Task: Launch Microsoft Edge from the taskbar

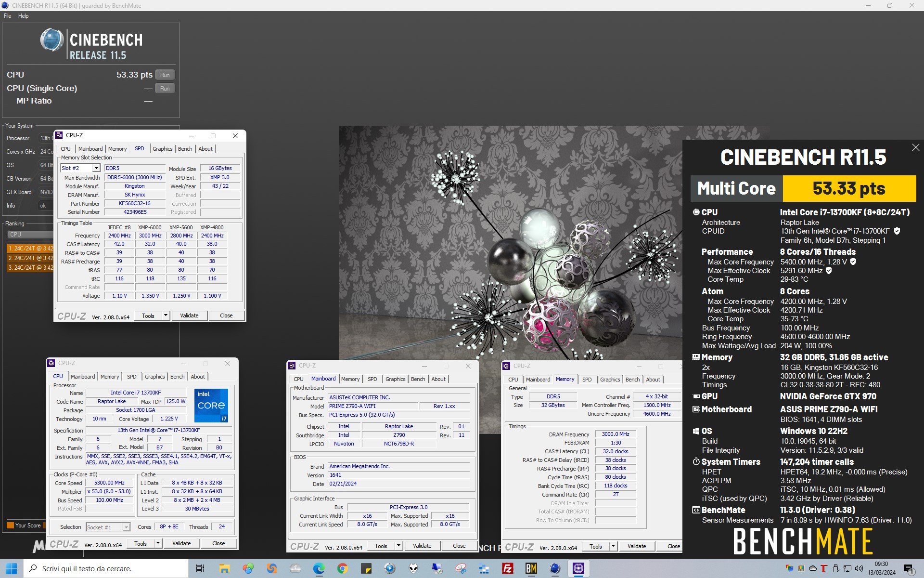Action: pos(319,568)
